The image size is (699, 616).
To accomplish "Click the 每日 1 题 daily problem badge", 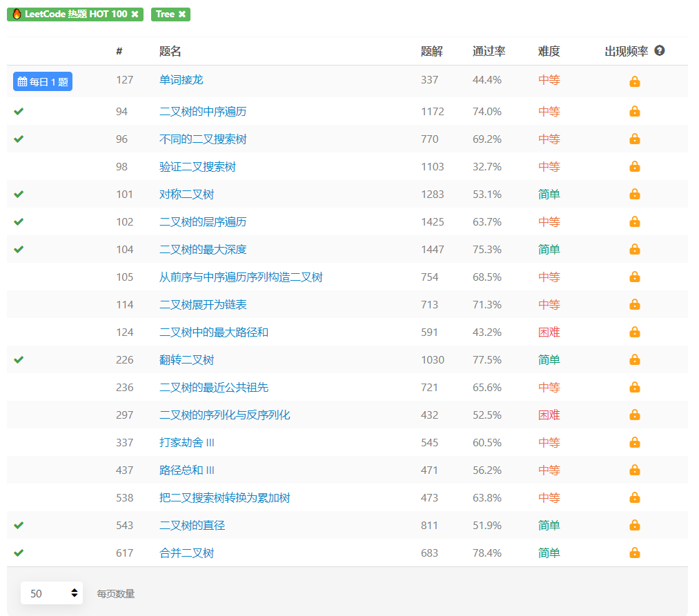I will (x=43, y=81).
